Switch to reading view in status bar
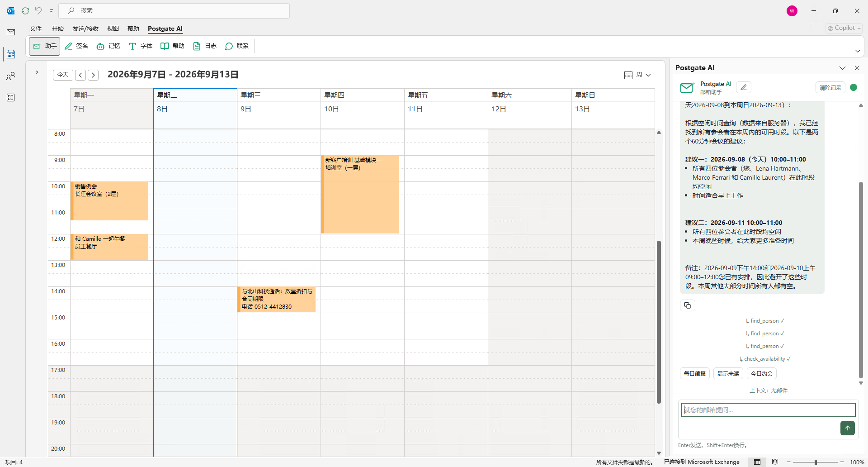 (775, 462)
